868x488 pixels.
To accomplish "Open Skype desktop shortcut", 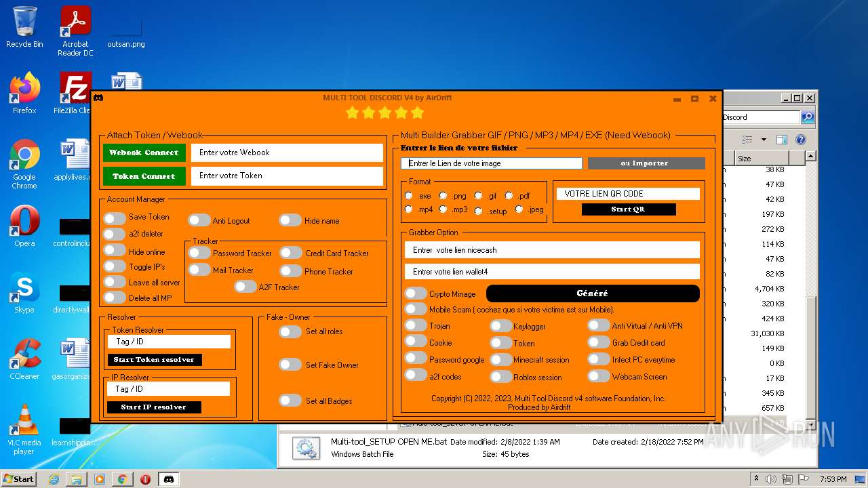I will click(24, 293).
